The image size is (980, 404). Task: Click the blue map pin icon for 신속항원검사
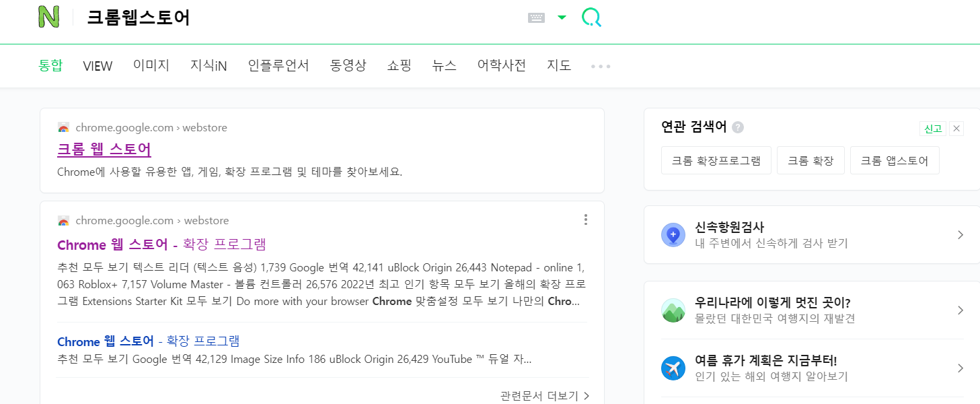coord(673,235)
